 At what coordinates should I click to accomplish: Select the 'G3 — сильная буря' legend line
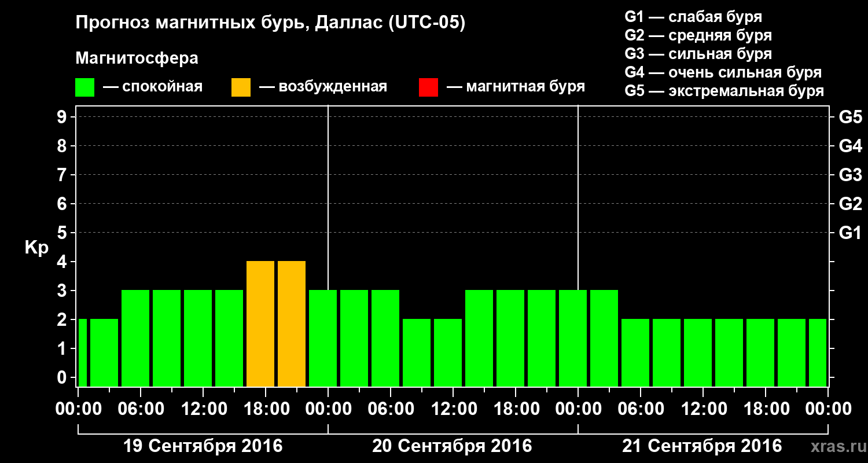[x=698, y=54]
